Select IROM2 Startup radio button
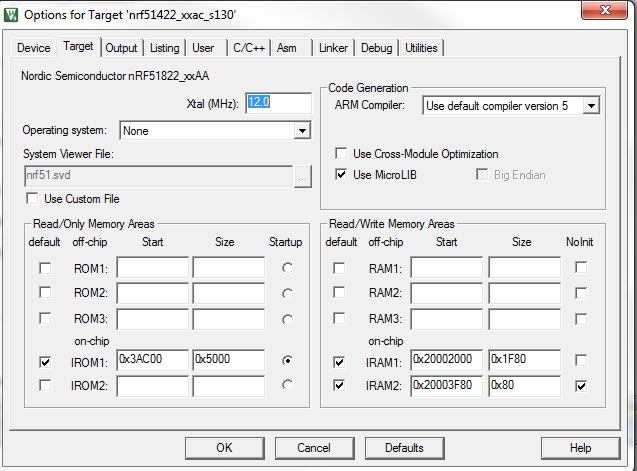This screenshot has height=471, width=637. pos(288,385)
